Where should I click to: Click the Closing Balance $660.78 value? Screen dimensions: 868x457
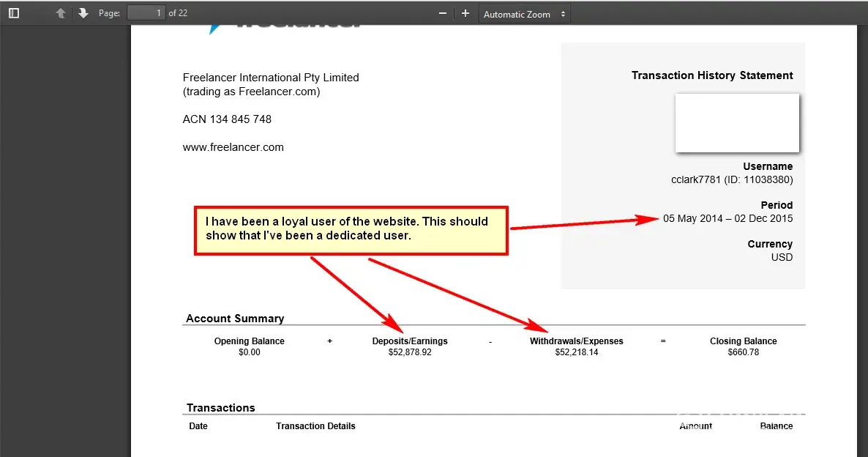point(744,352)
